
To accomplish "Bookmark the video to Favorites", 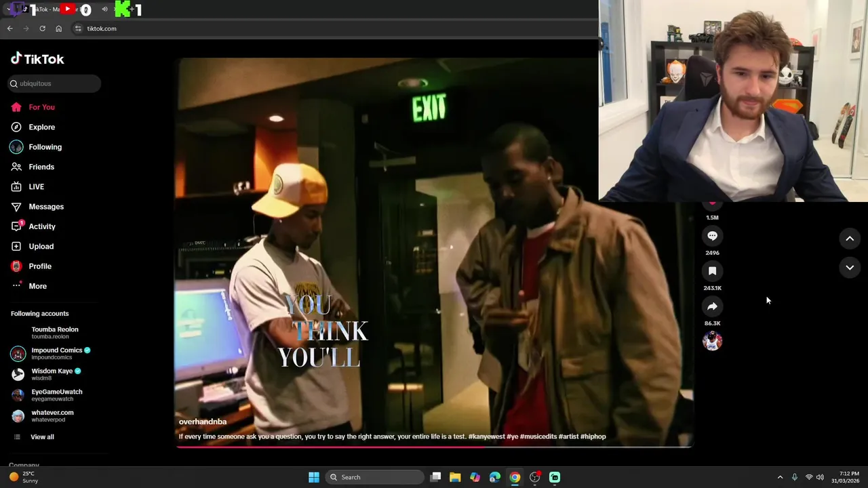I will [712, 271].
